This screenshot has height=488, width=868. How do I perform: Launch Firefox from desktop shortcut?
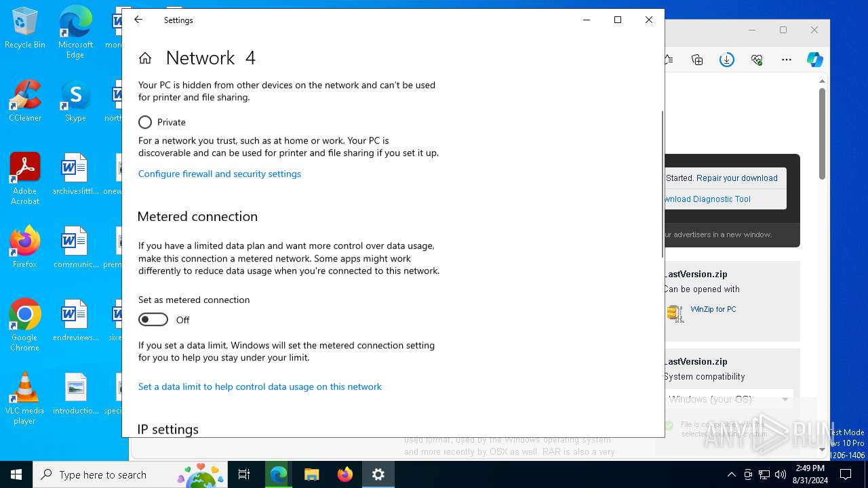(x=25, y=248)
